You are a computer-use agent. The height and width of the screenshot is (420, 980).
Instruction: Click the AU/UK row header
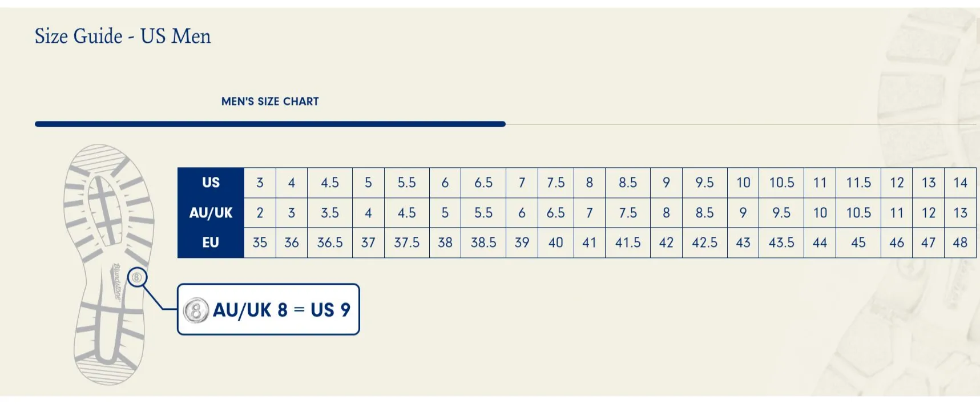coord(211,213)
